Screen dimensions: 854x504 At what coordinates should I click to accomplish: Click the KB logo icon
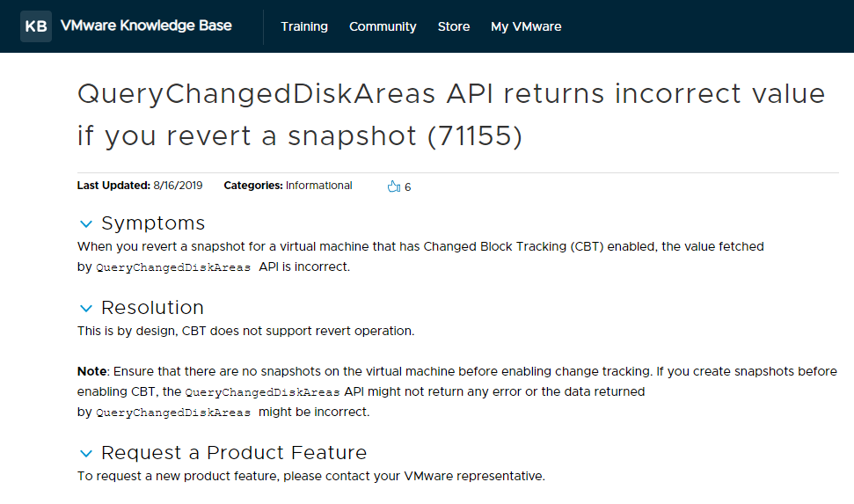click(x=36, y=26)
